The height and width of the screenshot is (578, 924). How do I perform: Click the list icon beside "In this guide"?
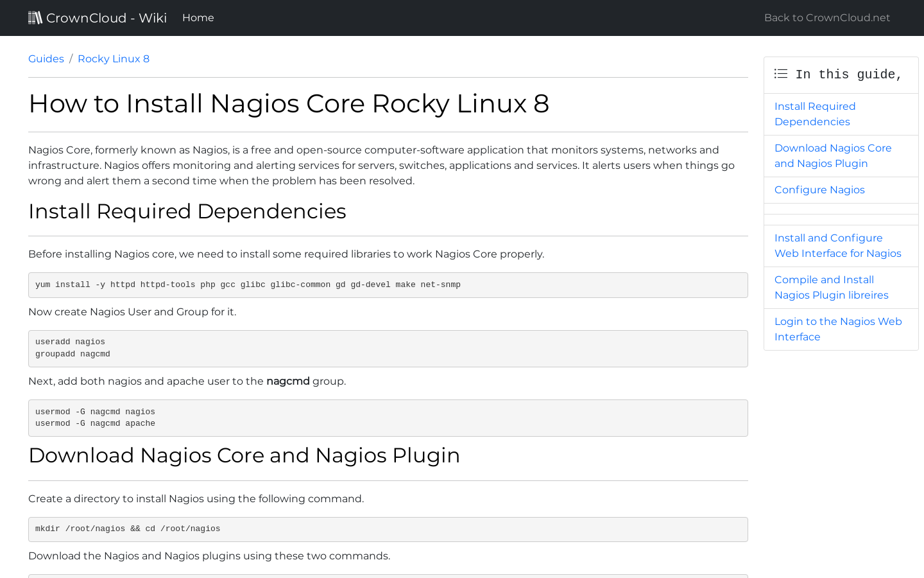(781, 73)
